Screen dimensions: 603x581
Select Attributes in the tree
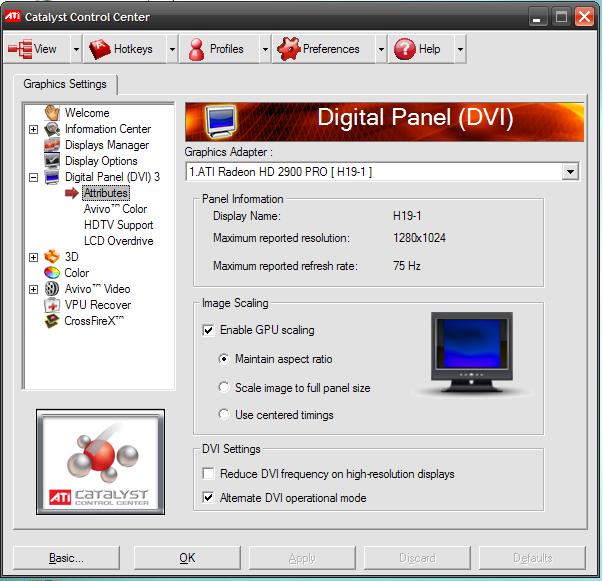(x=106, y=193)
